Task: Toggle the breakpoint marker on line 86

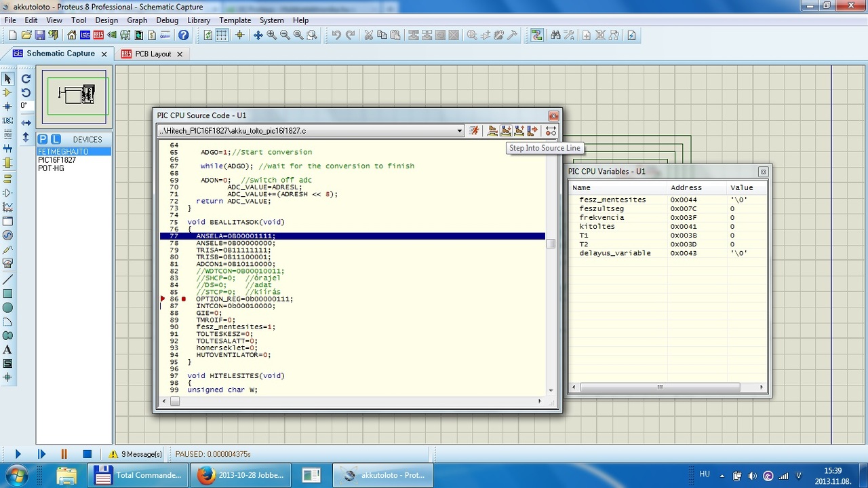Action: tap(183, 299)
